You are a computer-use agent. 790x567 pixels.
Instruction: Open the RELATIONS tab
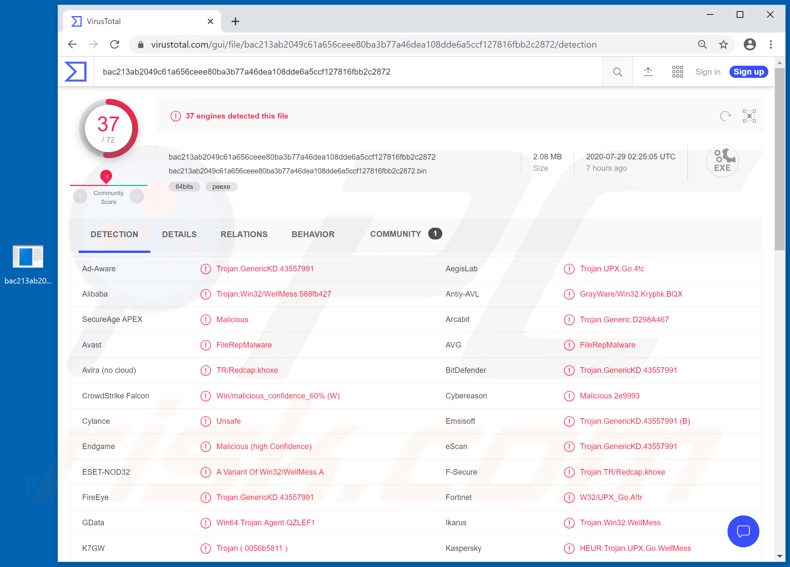pyautogui.click(x=244, y=234)
